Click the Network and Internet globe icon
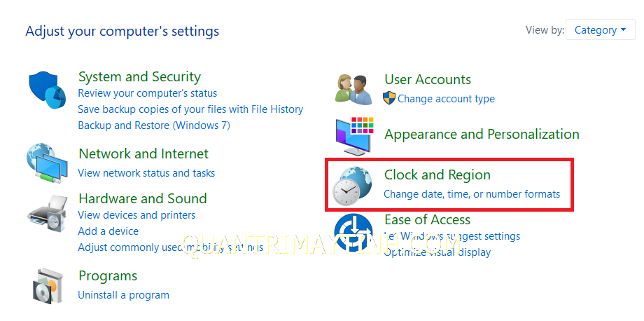The width and height of the screenshot is (644, 321). click(x=47, y=163)
